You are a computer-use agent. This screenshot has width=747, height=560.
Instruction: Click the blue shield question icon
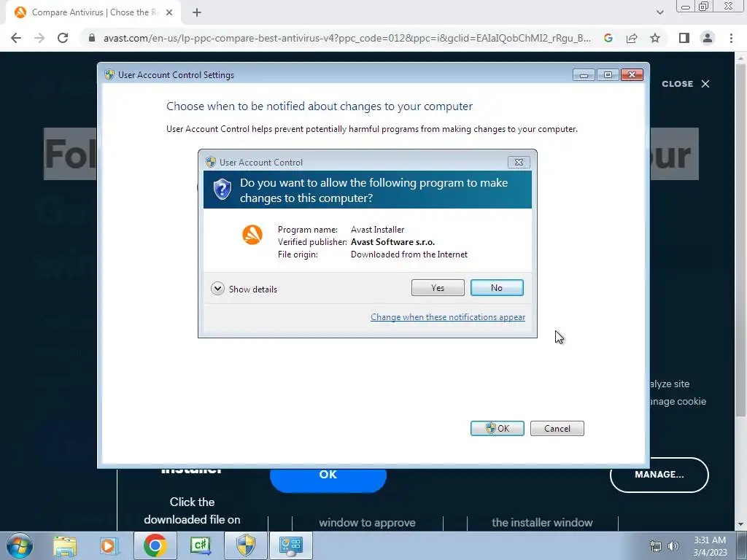(x=222, y=190)
